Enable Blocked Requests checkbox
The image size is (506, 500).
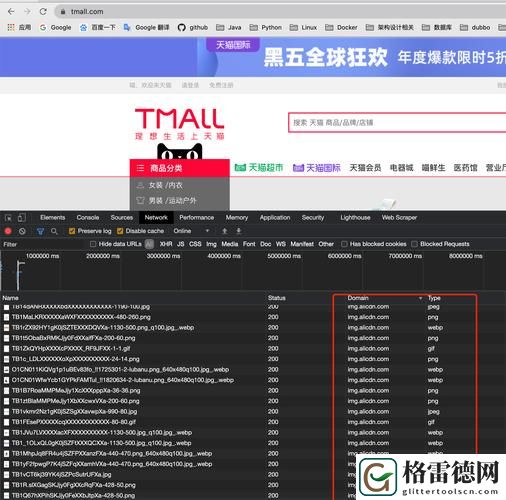[414, 244]
